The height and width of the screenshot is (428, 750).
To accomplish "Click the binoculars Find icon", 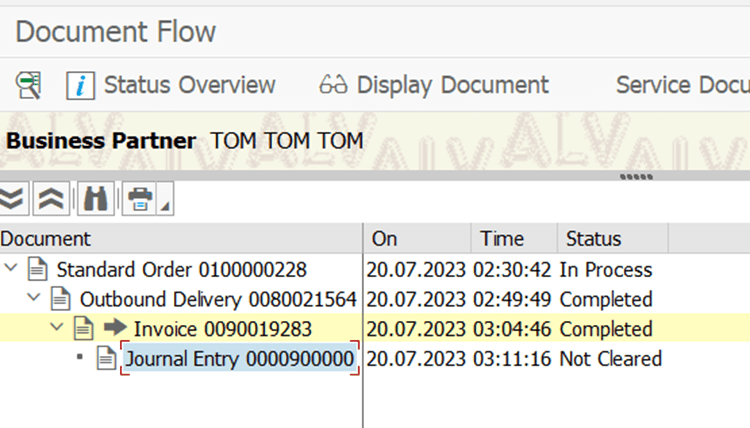I will click(x=96, y=199).
